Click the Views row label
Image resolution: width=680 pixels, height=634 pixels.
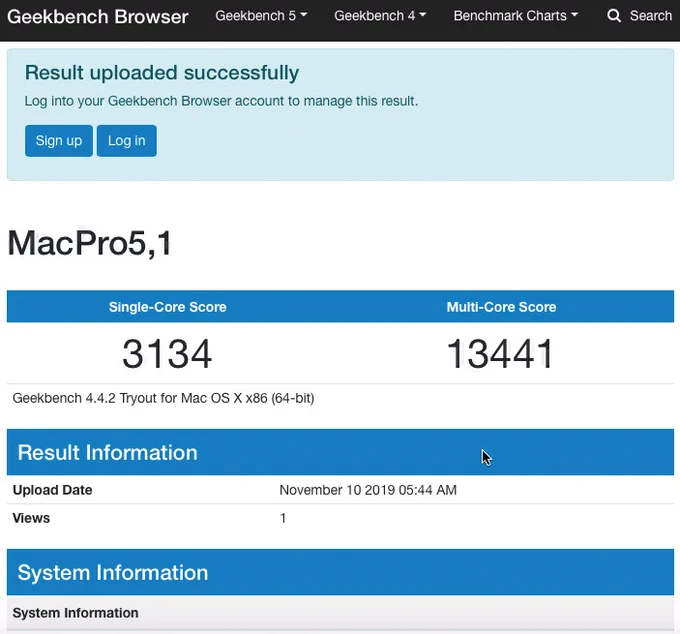31,518
